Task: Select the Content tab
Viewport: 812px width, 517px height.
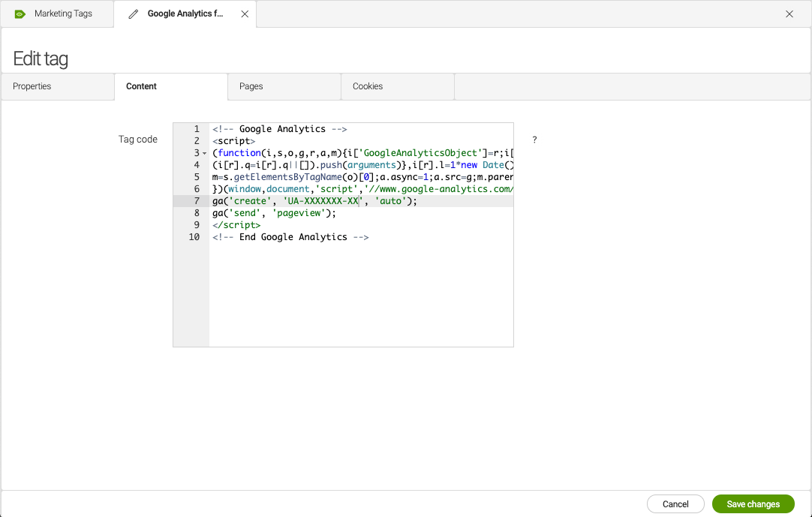Action: [141, 86]
